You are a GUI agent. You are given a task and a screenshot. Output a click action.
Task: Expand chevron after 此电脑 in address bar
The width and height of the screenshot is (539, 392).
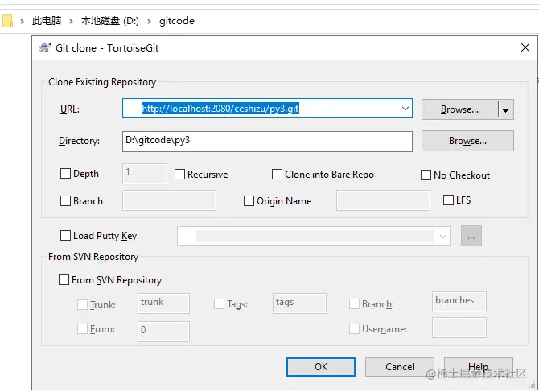tap(71, 21)
